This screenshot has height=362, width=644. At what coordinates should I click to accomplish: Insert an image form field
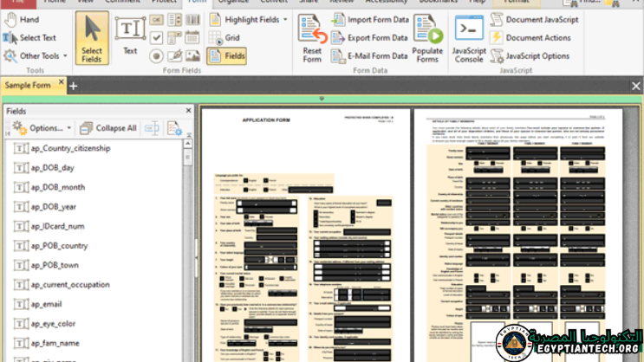coord(192,55)
